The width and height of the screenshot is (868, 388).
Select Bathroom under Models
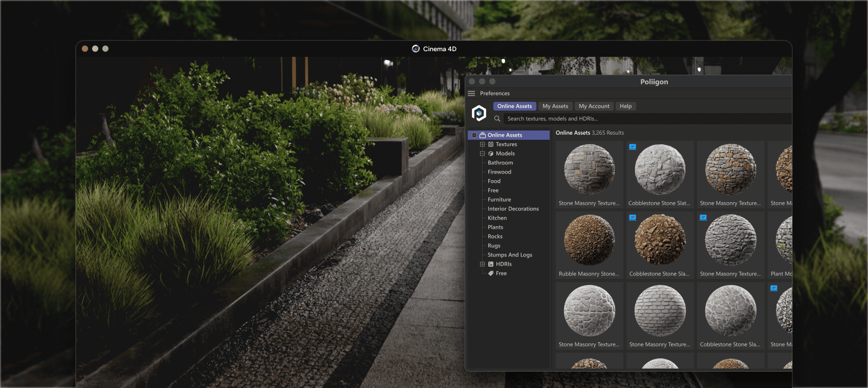[x=500, y=163]
